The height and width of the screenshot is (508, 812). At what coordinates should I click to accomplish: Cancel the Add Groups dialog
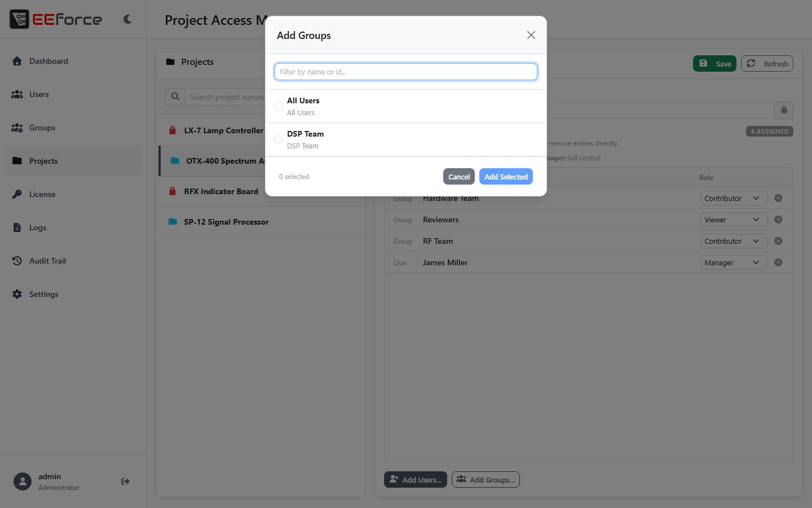(459, 177)
